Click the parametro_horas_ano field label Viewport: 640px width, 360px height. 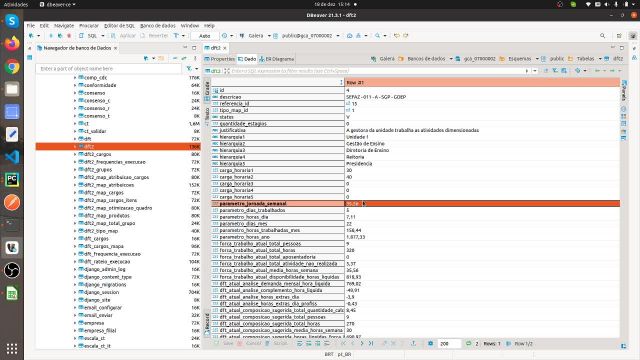244,237
